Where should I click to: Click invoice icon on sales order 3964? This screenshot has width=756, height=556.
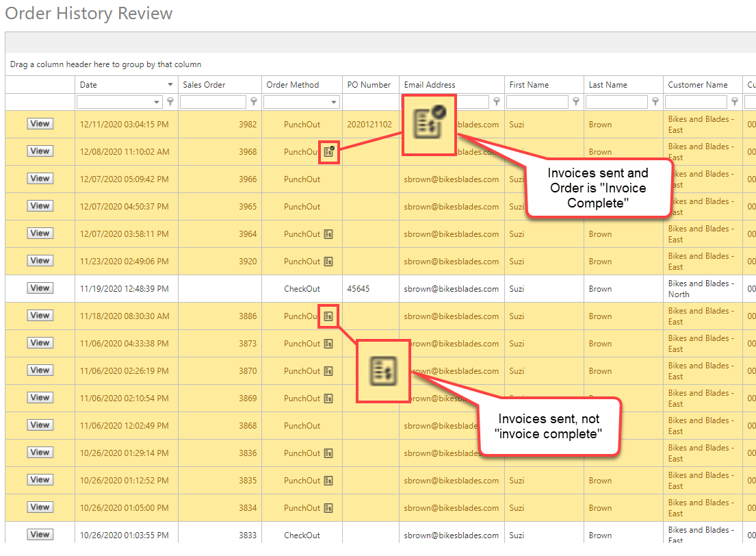pyautogui.click(x=328, y=234)
